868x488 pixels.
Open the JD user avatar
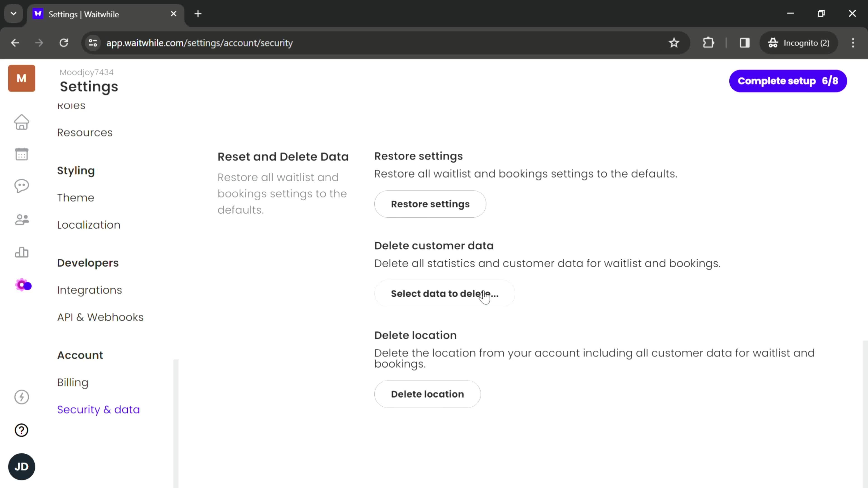(21, 467)
